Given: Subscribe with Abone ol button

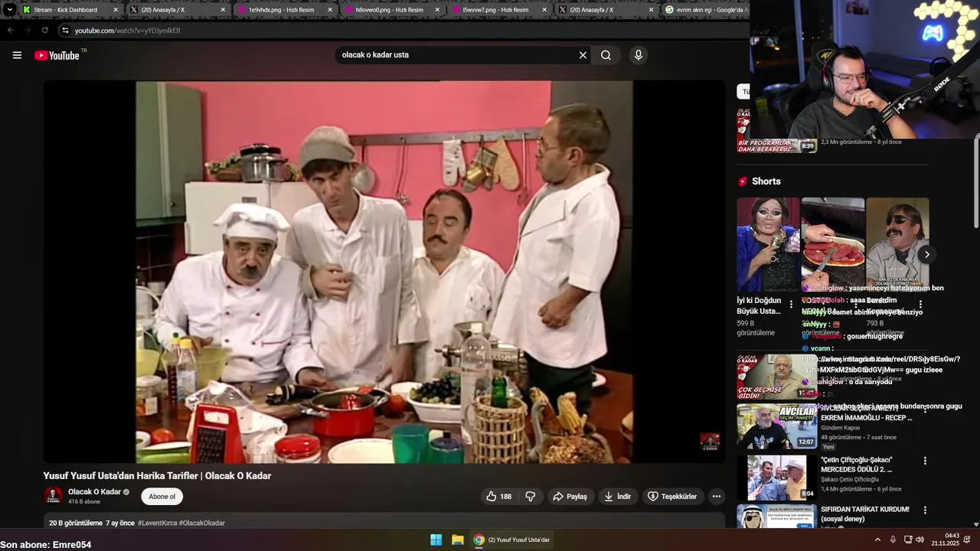Looking at the screenshot, I should click(x=162, y=497).
